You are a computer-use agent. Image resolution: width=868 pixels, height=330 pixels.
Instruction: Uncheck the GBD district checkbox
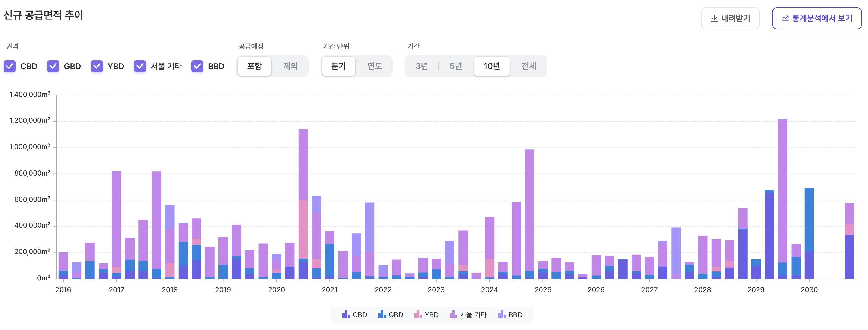point(53,66)
